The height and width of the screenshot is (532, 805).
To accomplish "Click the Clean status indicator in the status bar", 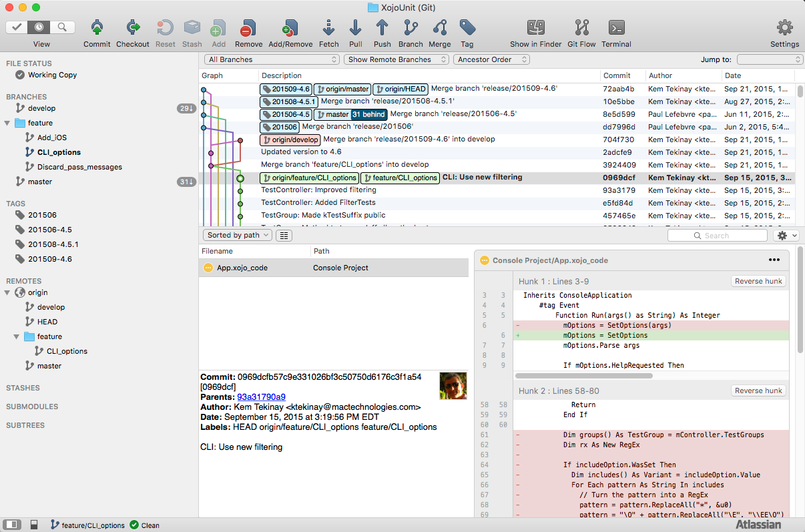I will (145, 525).
